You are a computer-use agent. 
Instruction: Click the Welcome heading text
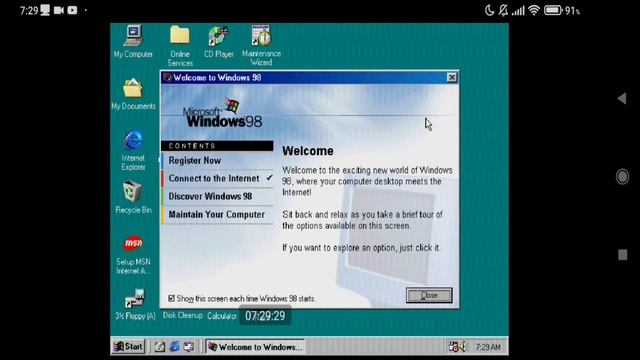pos(308,151)
